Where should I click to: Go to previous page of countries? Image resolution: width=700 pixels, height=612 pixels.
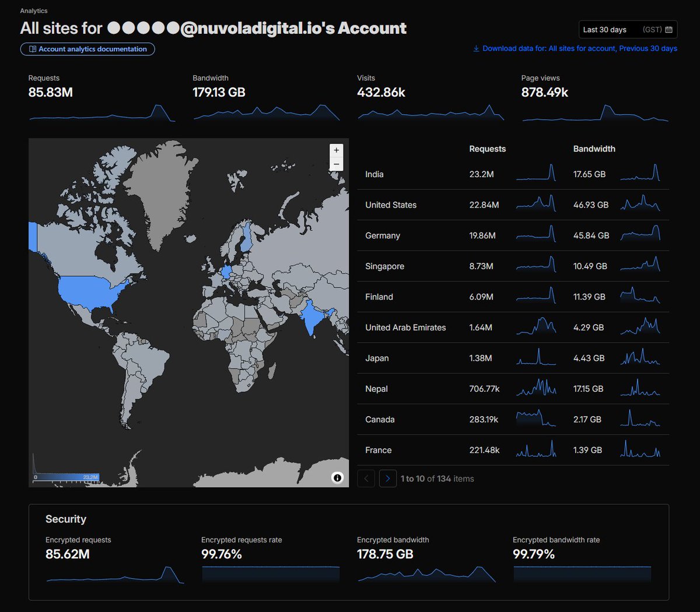tap(366, 479)
